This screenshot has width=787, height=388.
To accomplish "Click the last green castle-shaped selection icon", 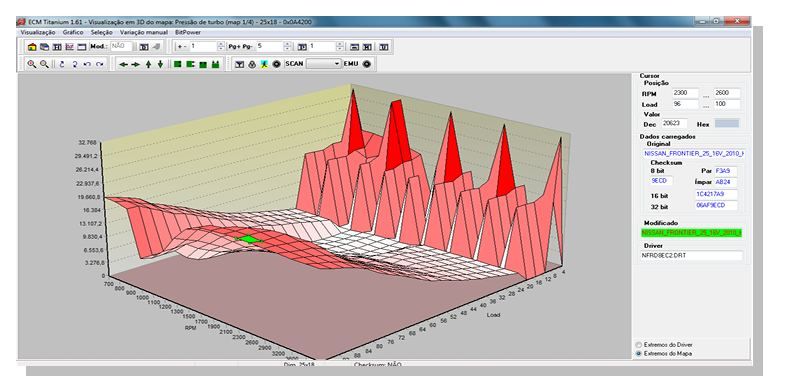I will click(215, 64).
